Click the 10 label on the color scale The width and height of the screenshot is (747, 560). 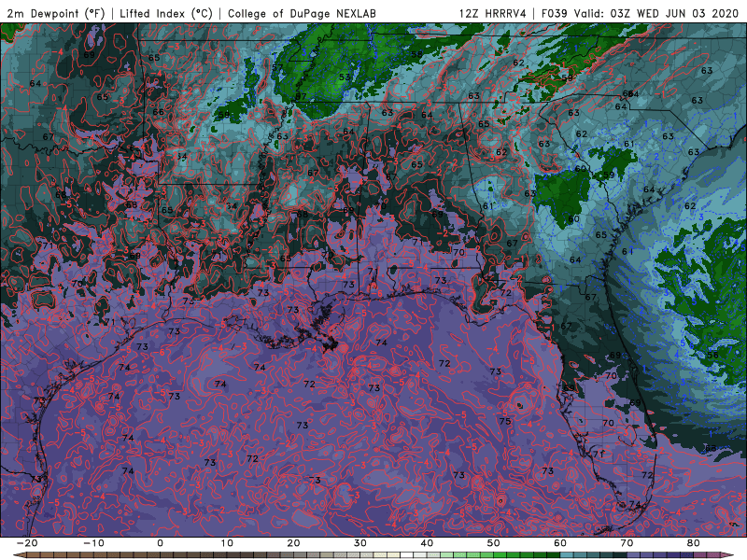(227, 543)
